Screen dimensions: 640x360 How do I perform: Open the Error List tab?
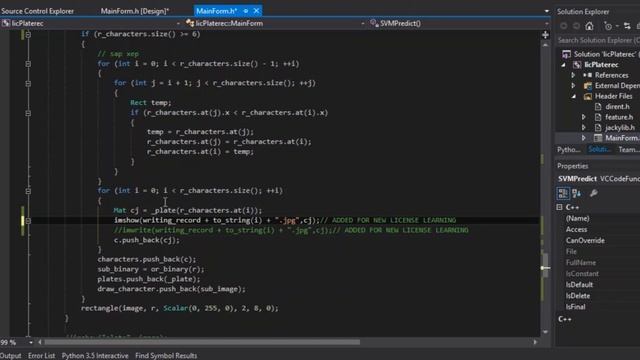pyautogui.click(x=41, y=356)
